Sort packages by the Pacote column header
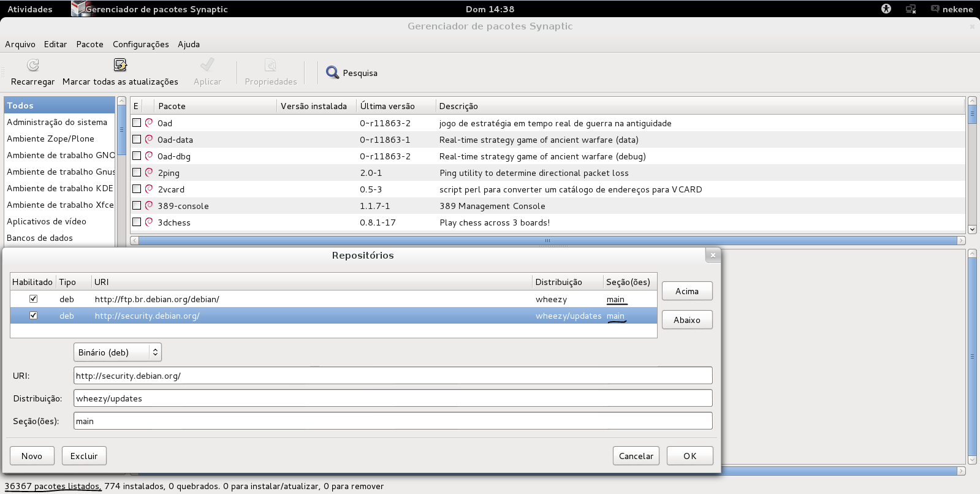980x494 pixels. (x=215, y=106)
